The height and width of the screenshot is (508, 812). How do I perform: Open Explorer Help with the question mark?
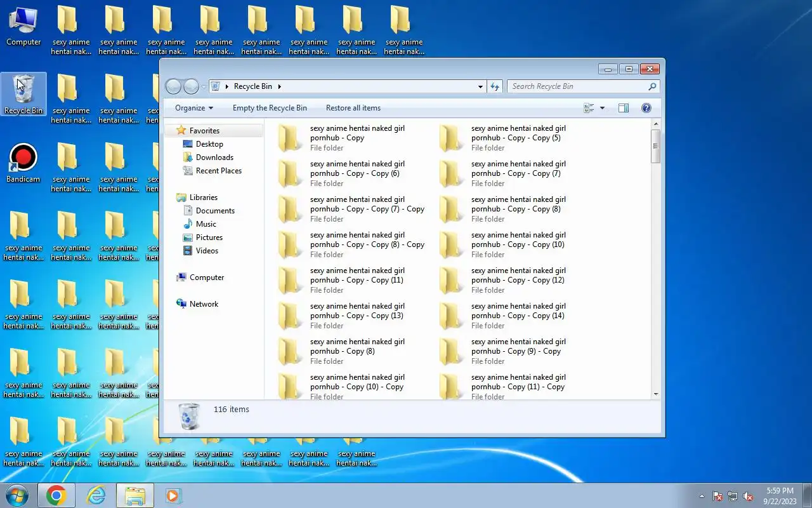click(x=646, y=108)
